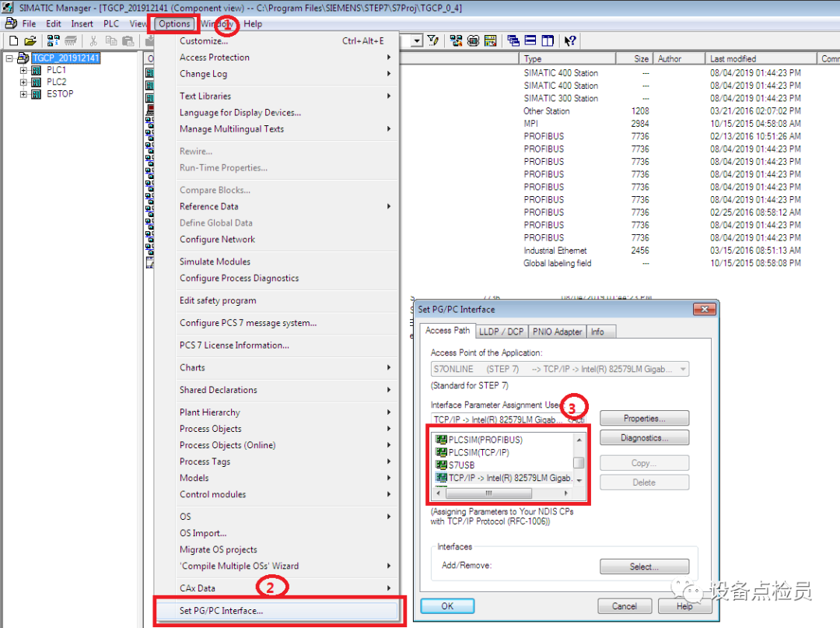Expand the PLC2 tree node
The height and width of the screenshot is (628, 840).
[23, 82]
